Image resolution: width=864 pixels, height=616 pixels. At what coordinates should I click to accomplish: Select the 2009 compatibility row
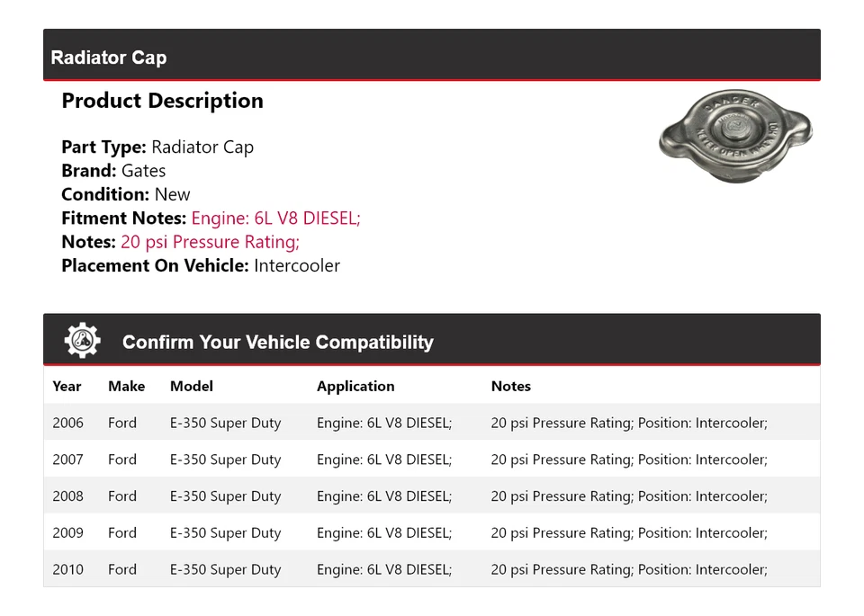pos(432,532)
